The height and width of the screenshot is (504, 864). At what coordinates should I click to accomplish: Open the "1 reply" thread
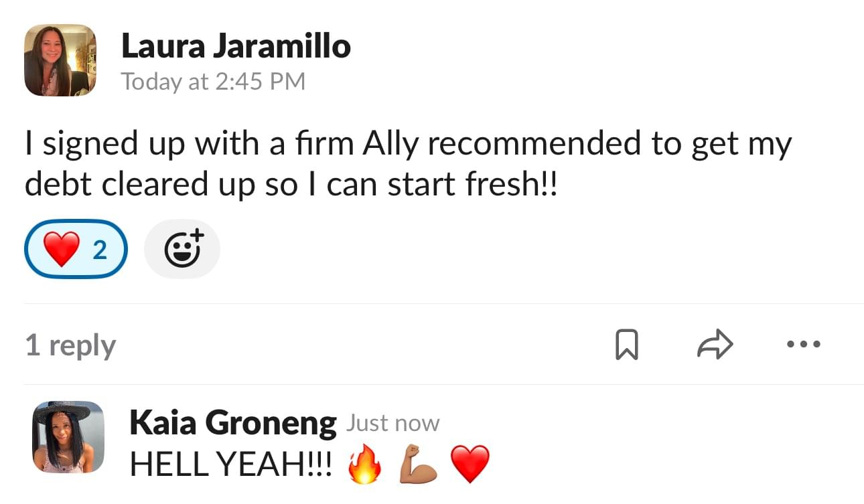pyautogui.click(x=70, y=345)
